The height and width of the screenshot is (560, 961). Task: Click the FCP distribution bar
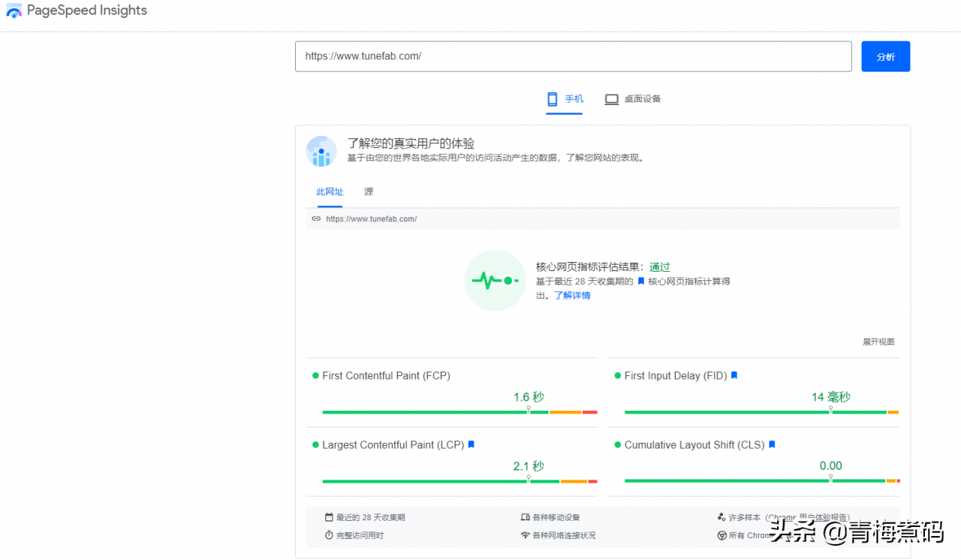click(459, 412)
